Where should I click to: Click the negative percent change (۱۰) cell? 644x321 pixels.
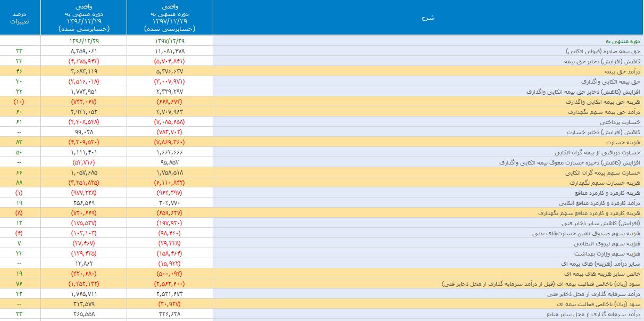[20, 102]
